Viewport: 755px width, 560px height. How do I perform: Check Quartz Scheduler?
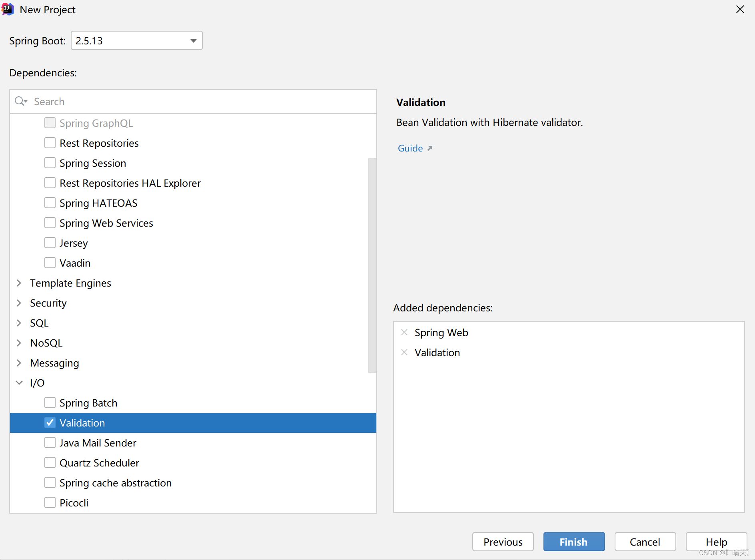[50, 462]
